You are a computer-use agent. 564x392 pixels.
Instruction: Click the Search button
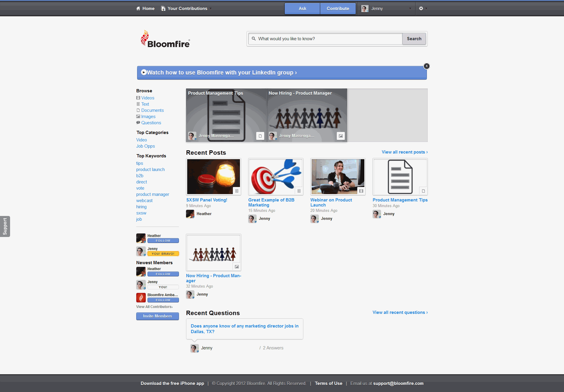coord(414,39)
